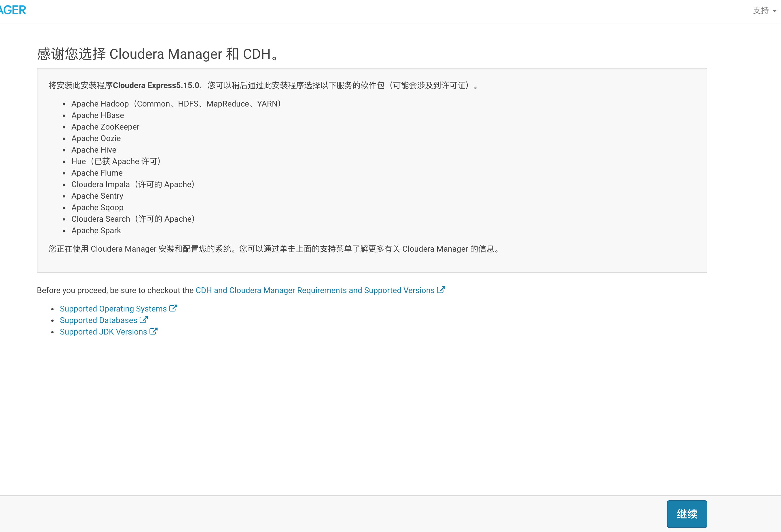Open the 支持 support dropdown menu
This screenshot has width=781, height=532.
(761, 11)
